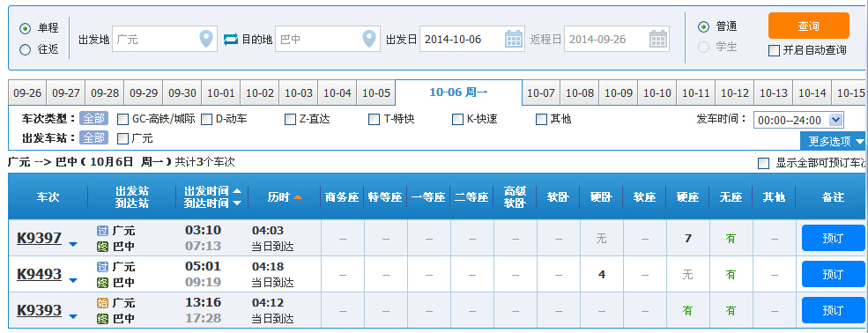Screen dimensions: 868x333
Task: Click K9493 硬卧 count 4
Action: tap(602, 274)
